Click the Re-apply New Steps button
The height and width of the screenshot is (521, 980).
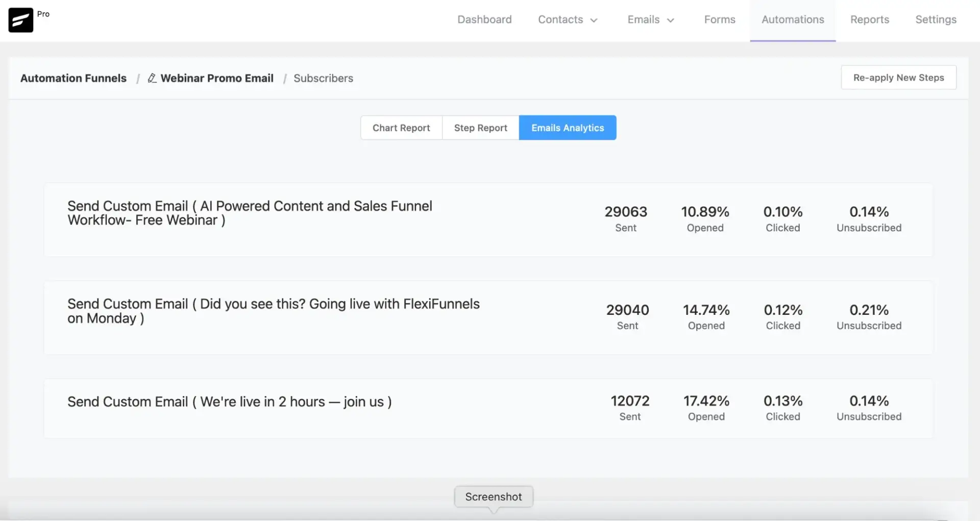coord(899,77)
